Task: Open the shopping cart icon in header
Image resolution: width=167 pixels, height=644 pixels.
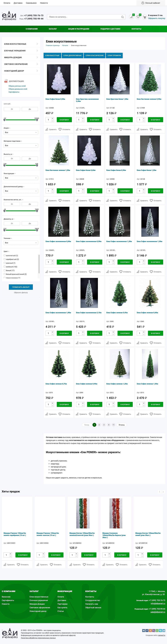Action: 145,17
